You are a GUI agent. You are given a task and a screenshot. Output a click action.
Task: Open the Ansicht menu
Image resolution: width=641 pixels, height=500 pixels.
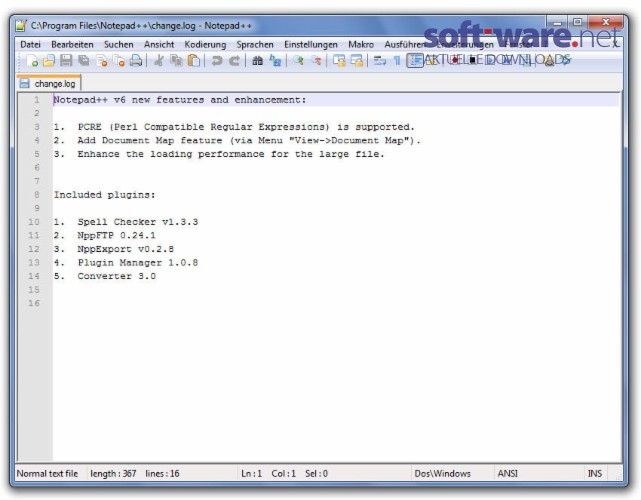[159, 44]
